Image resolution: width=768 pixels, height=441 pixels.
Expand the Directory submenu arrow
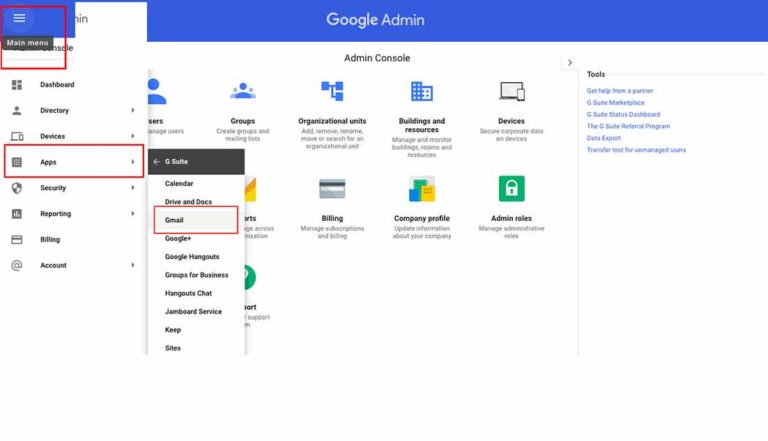pos(133,110)
